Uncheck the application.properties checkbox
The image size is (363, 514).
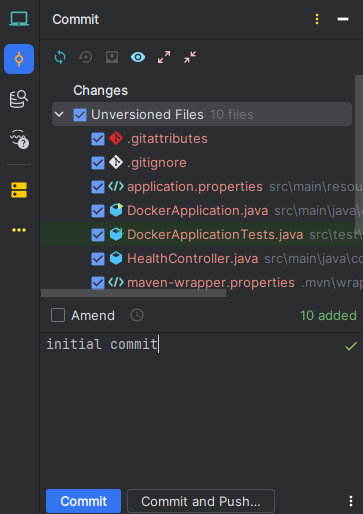98,187
